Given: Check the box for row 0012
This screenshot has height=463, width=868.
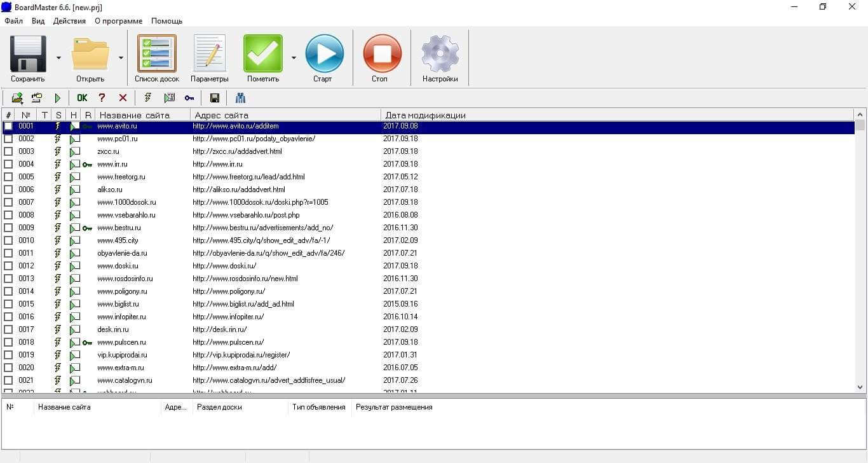Looking at the screenshot, I should coord(8,266).
